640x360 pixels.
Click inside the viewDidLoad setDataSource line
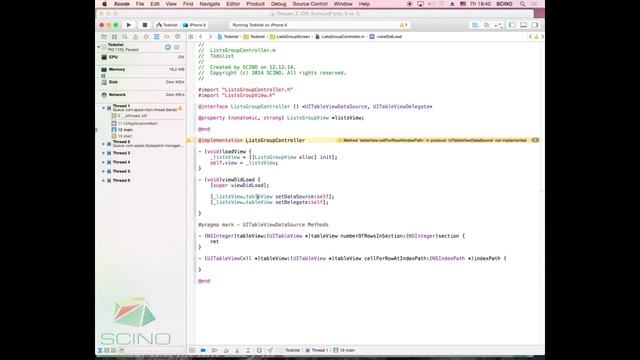click(x=272, y=197)
